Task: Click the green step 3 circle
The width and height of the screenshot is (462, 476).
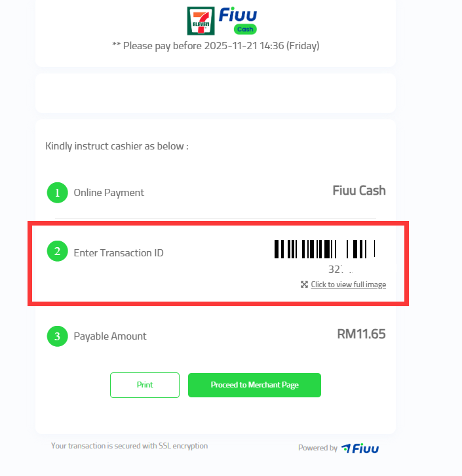Action: [x=58, y=336]
